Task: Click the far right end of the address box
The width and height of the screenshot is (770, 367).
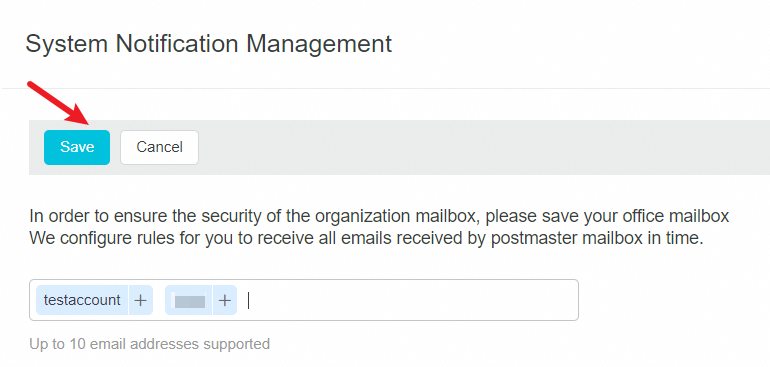Action: coord(570,300)
